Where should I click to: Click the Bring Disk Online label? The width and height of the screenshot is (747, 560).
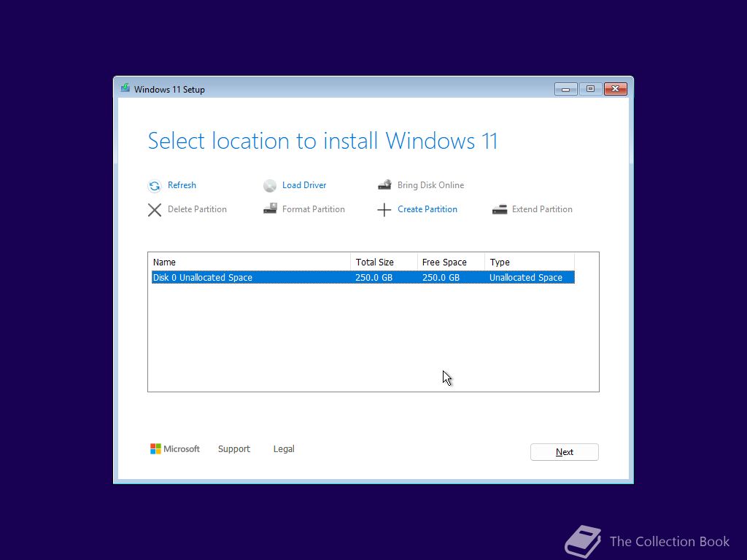point(430,185)
